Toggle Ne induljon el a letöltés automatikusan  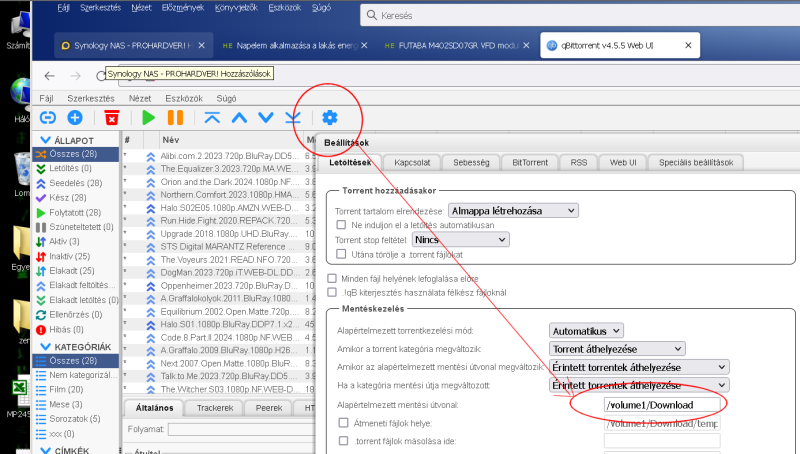341,224
